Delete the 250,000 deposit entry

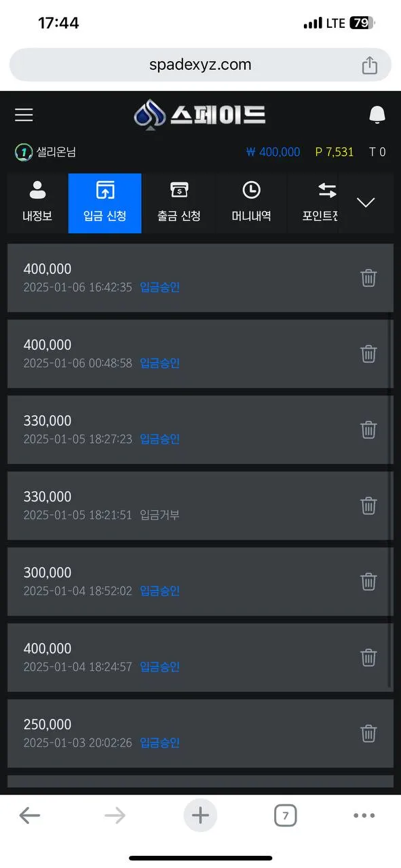(x=368, y=733)
